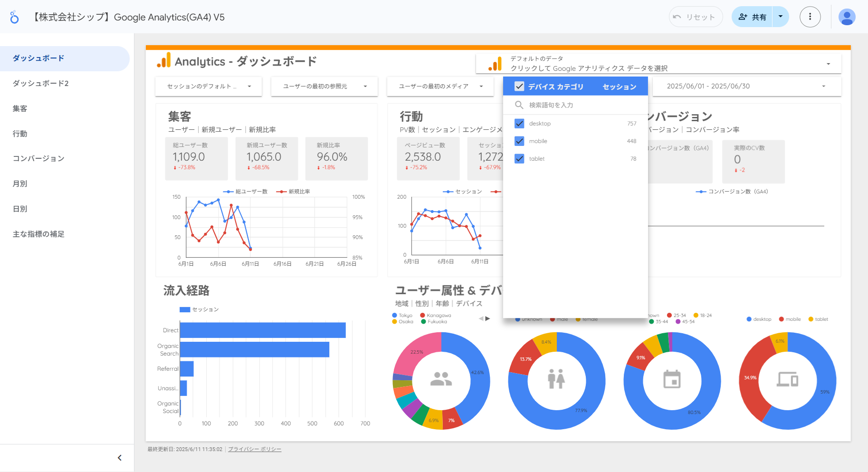Open the 月別 page in the sidebar
The width and height of the screenshot is (868, 472).
[65, 184]
